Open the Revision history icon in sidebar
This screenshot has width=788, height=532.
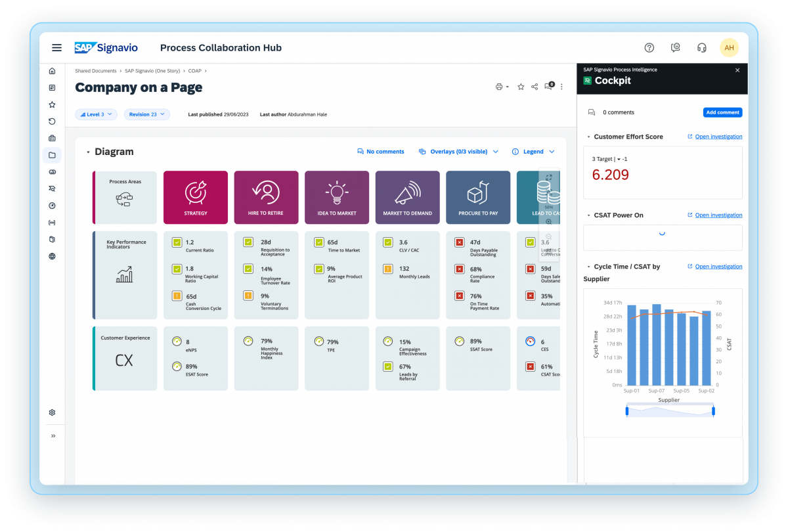click(x=52, y=122)
